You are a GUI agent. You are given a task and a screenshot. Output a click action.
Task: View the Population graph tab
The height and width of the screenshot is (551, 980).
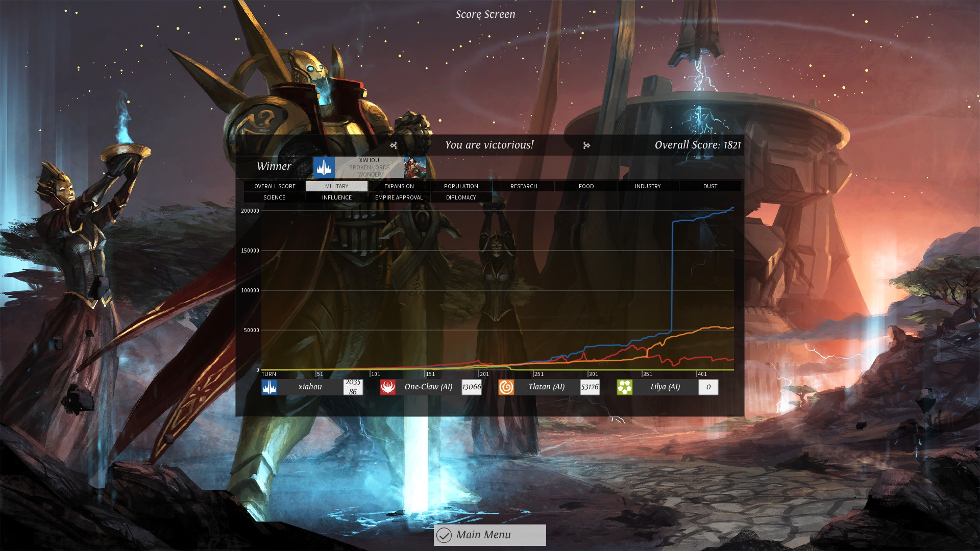pyautogui.click(x=461, y=186)
